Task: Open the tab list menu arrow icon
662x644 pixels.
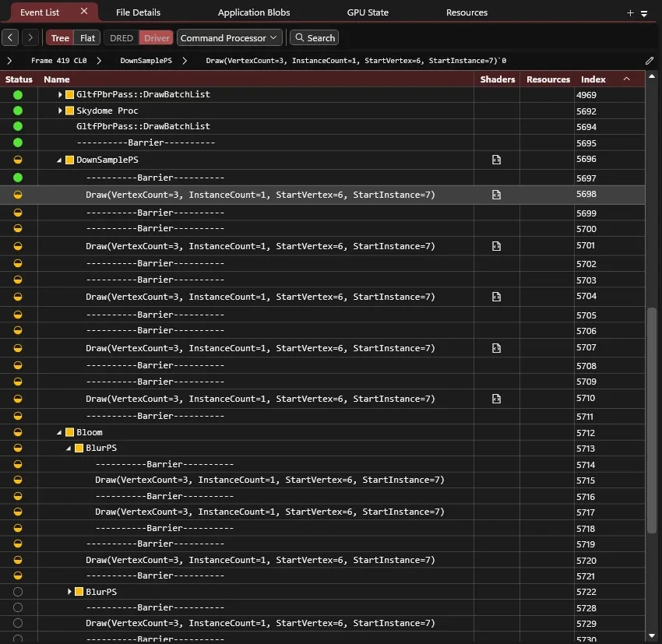Action: (x=644, y=14)
